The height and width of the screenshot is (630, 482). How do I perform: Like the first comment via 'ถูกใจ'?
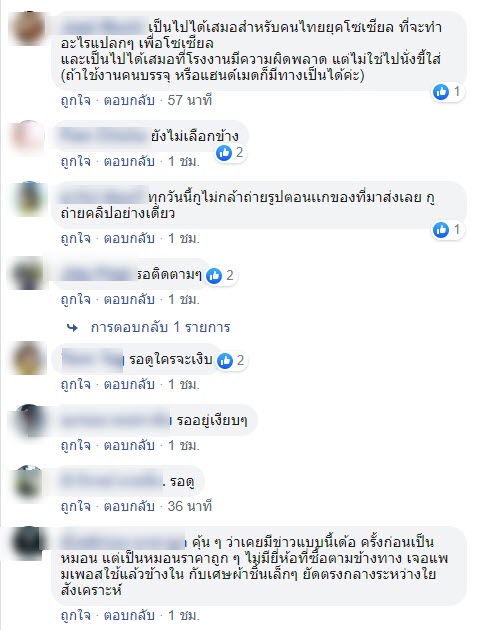[76, 100]
